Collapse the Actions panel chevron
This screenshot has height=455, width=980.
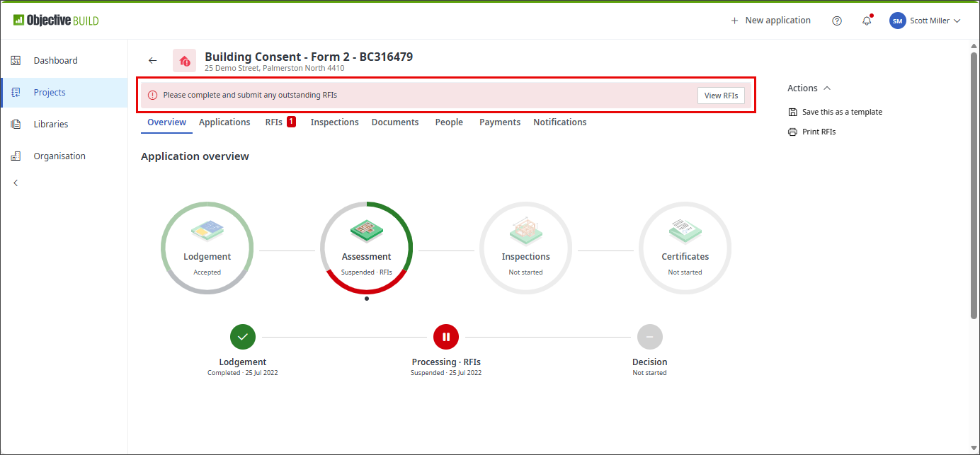click(827, 88)
